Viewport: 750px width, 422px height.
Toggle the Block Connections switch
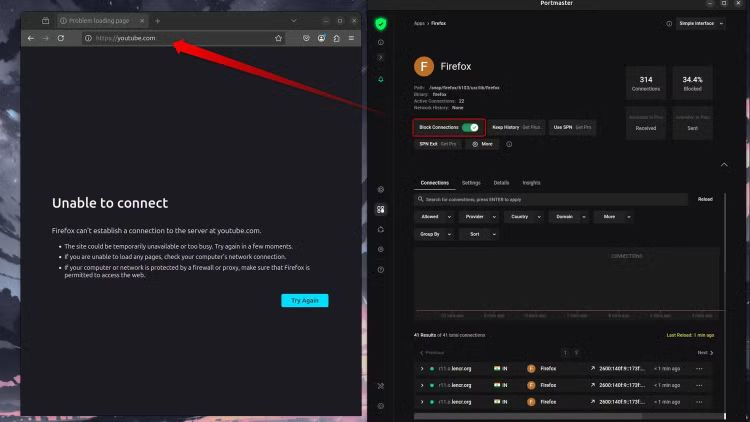click(470, 128)
